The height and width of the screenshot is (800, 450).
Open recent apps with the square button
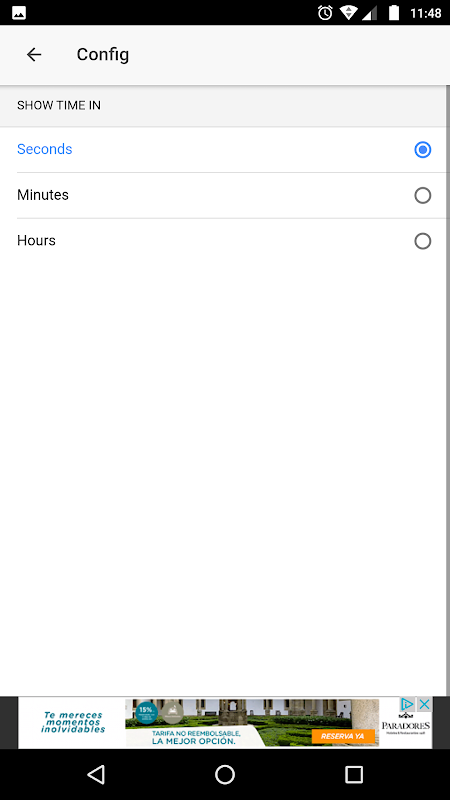coord(354,774)
